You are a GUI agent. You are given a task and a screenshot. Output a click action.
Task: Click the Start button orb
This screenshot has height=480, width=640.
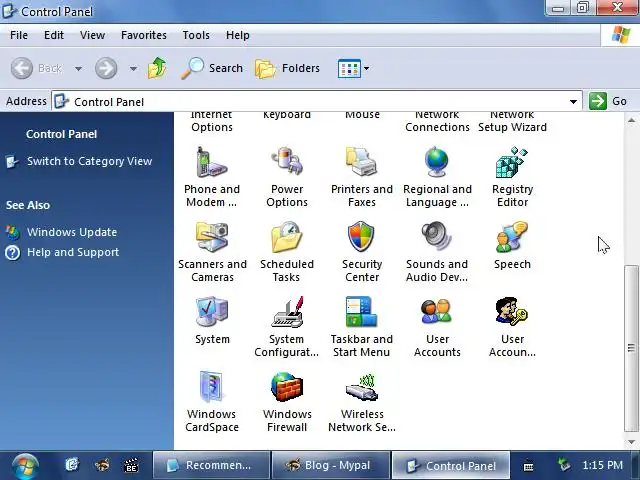pyautogui.click(x=25, y=466)
